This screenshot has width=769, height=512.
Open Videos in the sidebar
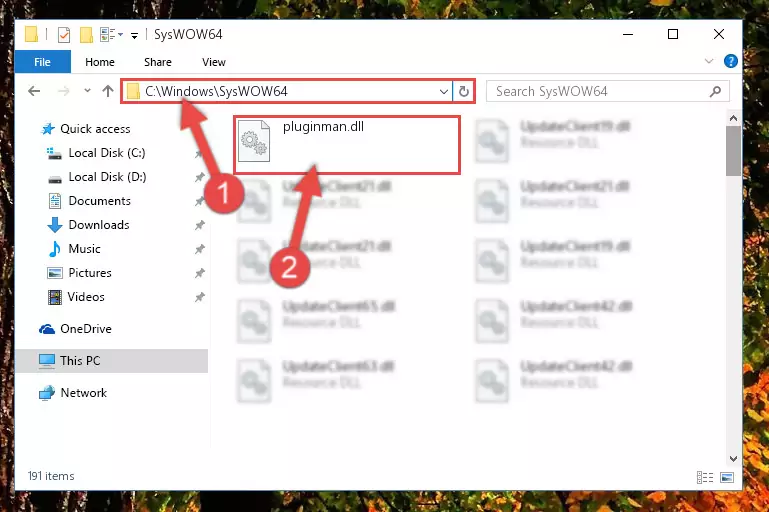[86, 297]
